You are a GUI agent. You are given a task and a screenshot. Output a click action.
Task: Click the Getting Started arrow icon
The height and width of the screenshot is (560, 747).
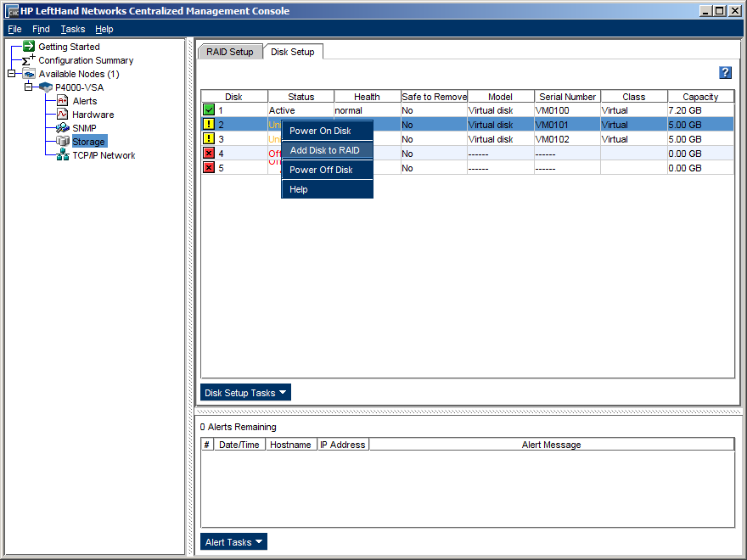pos(29,47)
